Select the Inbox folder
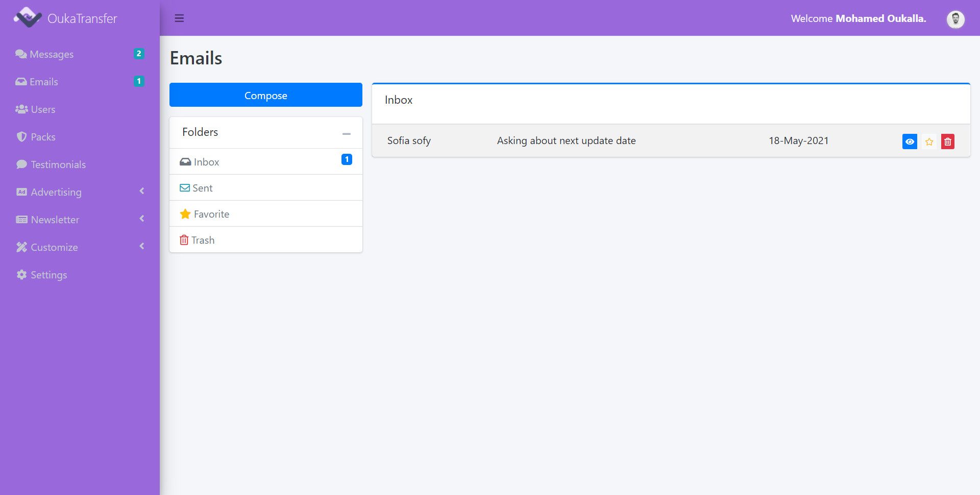The width and height of the screenshot is (980, 495). coord(266,162)
